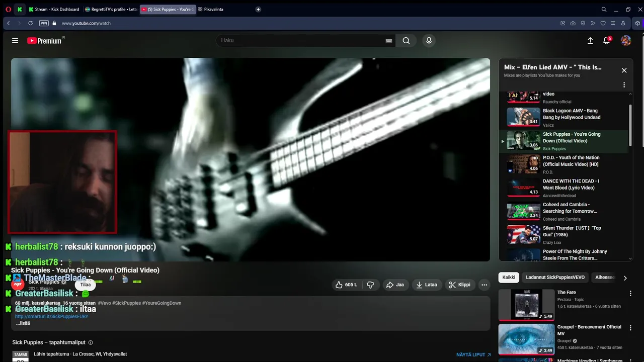This screenshot has height=362, width=644.
Task: Close the Mix playlist panel
Action: click(x=624, y=70)
